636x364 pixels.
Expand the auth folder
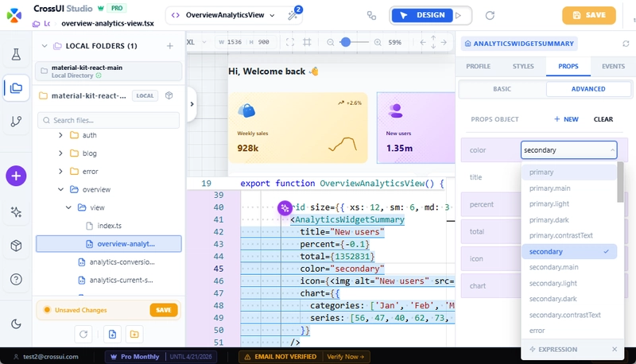pos(60,135)
